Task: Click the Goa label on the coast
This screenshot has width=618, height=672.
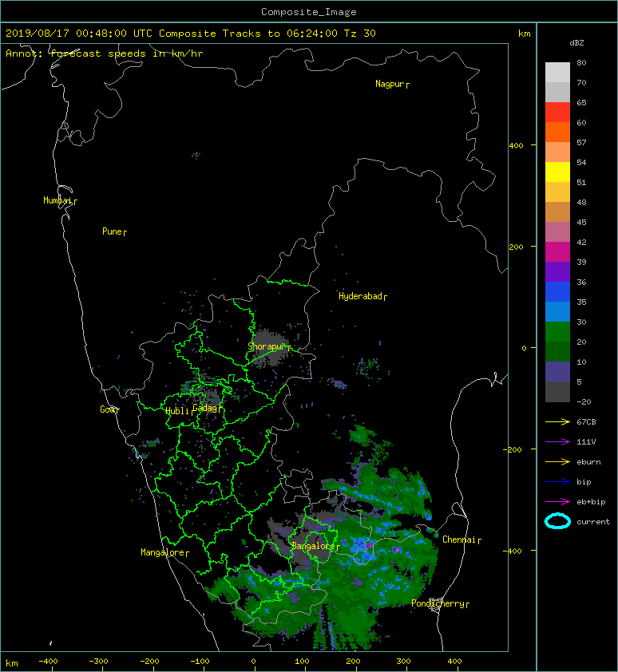Action: [x=107, y=409]
